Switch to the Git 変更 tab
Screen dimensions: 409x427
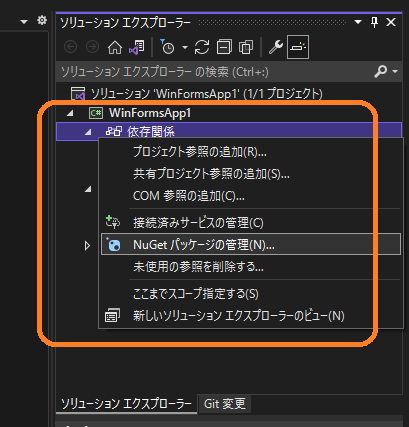tap(225, 404)
